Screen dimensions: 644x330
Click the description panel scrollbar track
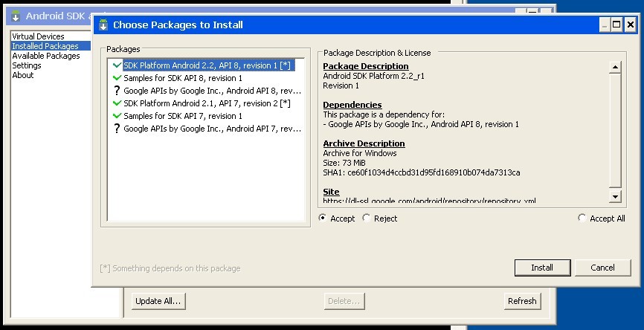[x=615, y=132]
